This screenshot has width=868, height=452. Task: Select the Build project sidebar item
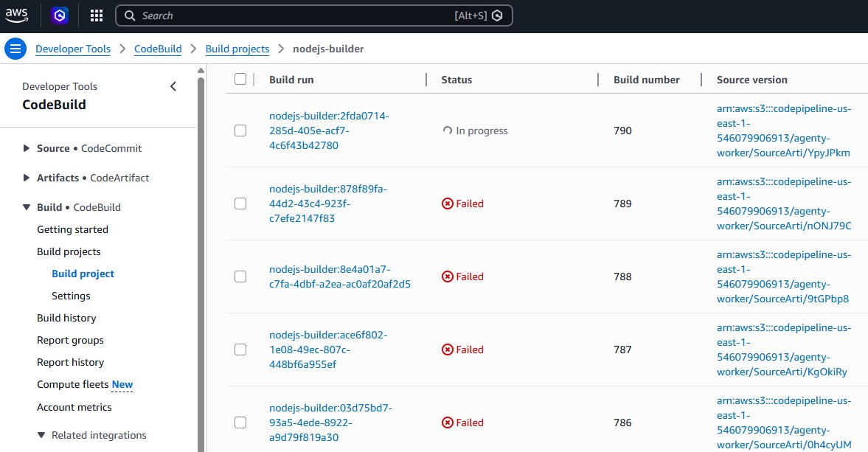coord(83,274)
